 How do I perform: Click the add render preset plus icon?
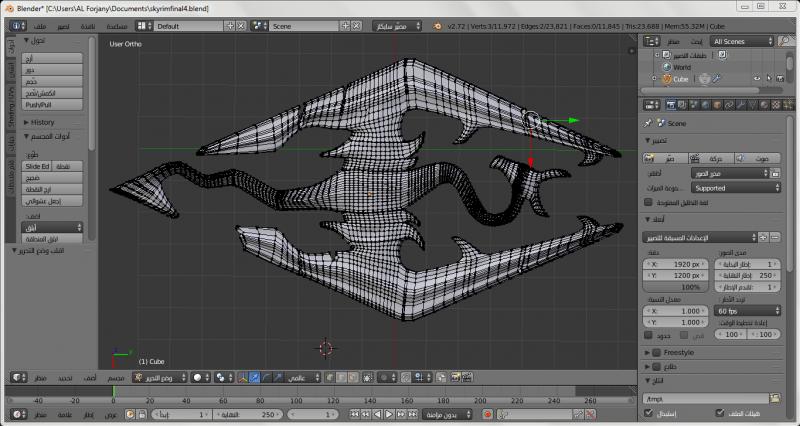(764, 237)
